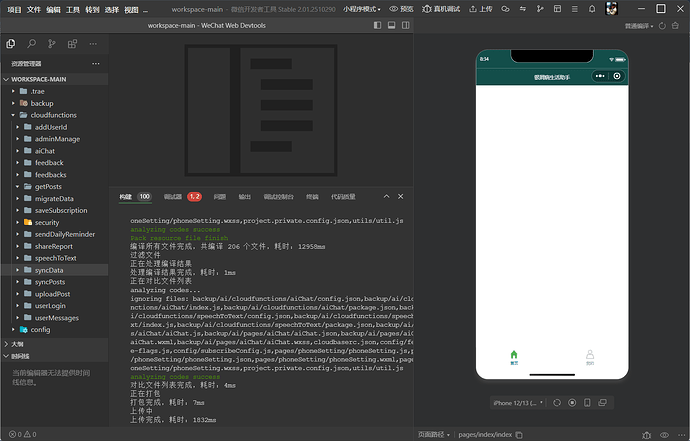Open the search icon in the sidebar
Screen dimensions: 690x441
(x=31, y=44)
